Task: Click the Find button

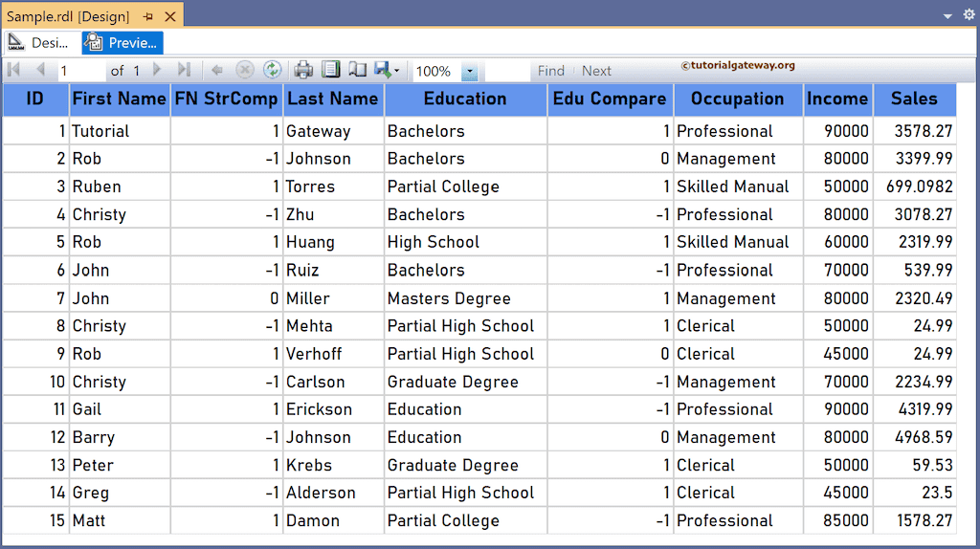Action: pyautogui.click(x=550, y=71)
